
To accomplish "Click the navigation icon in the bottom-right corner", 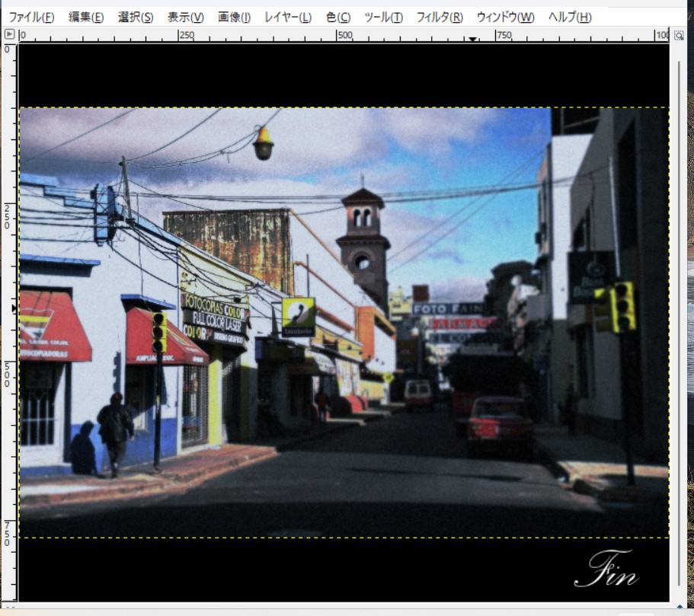I will coord(678,608).
